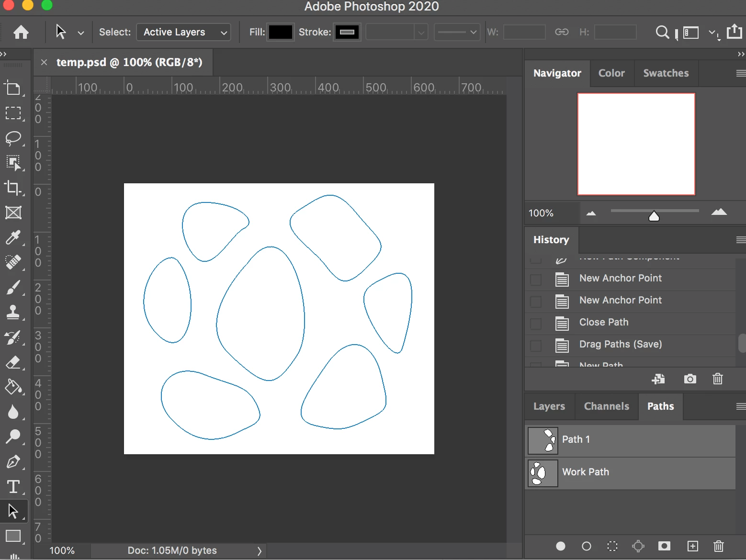The width and height of the screenshot is (746, 560).
Task: Click the Share icon
Action: 734,32
